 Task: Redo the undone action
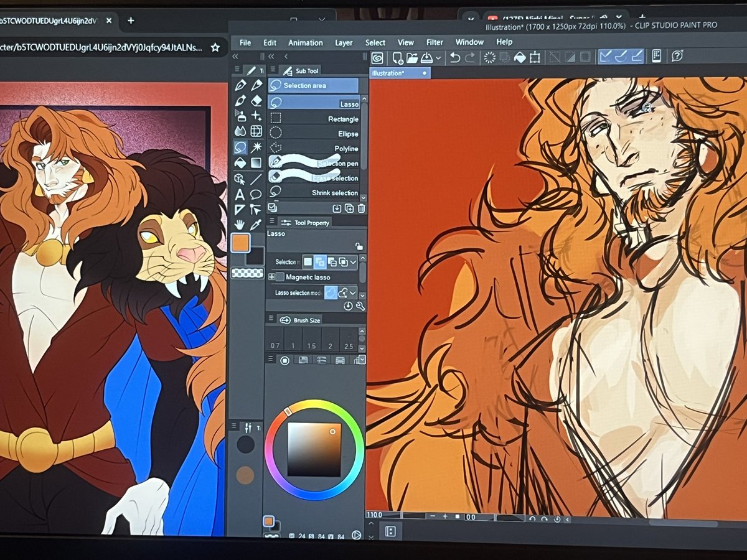click(470, 57)
